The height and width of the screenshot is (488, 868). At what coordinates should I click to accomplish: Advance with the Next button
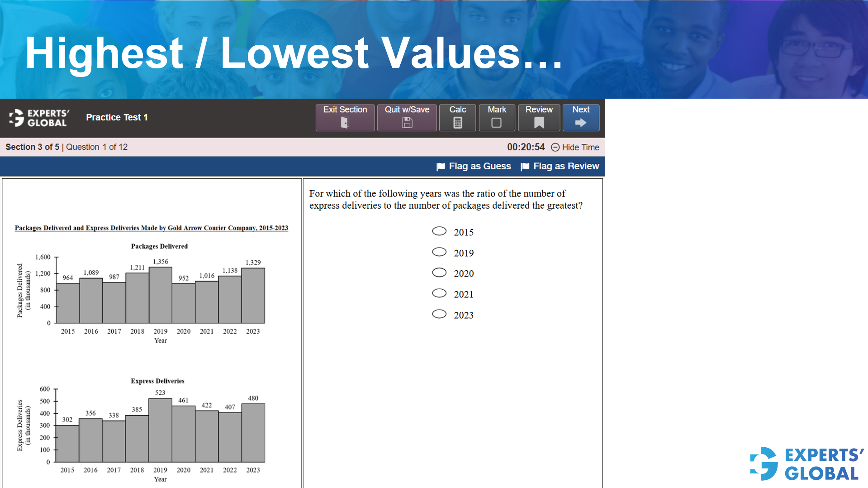point(580,117)
